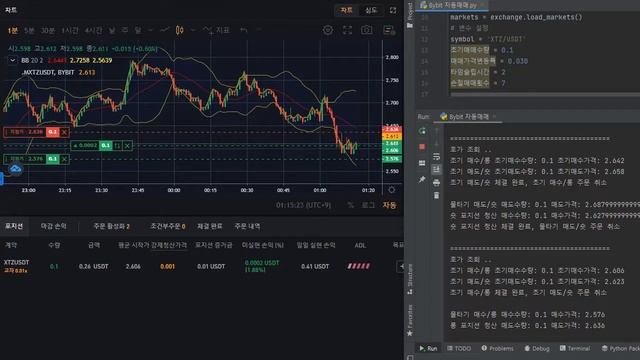Click the ADL red bars indicator
640x360 pixels.
358,266
